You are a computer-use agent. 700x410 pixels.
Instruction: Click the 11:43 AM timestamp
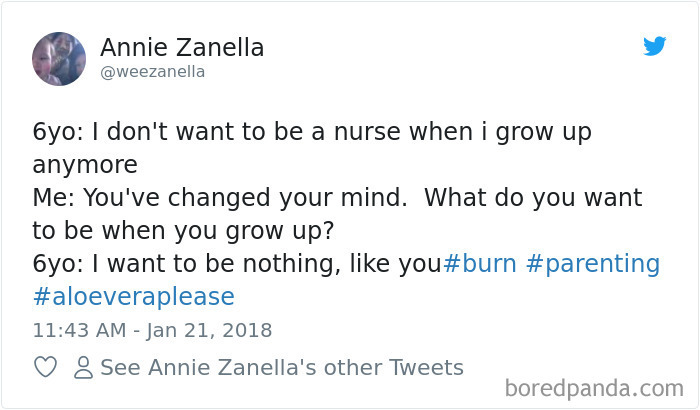tap(79, 330)
